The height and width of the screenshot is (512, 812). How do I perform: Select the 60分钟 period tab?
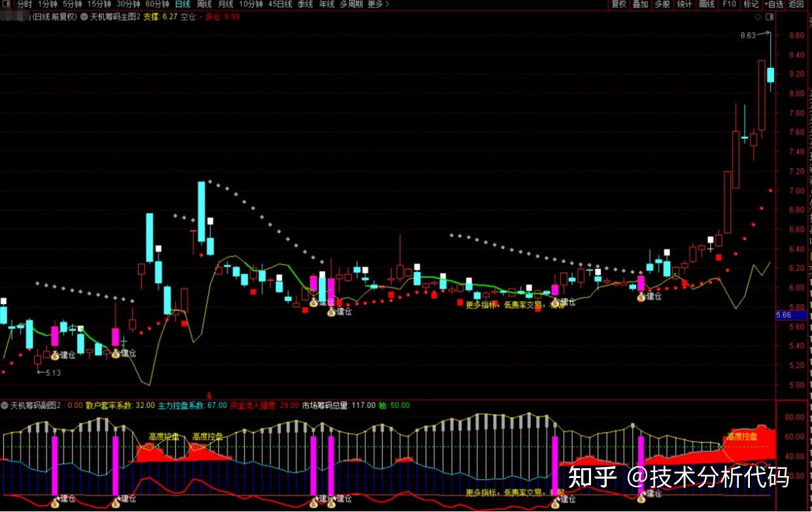157,4
